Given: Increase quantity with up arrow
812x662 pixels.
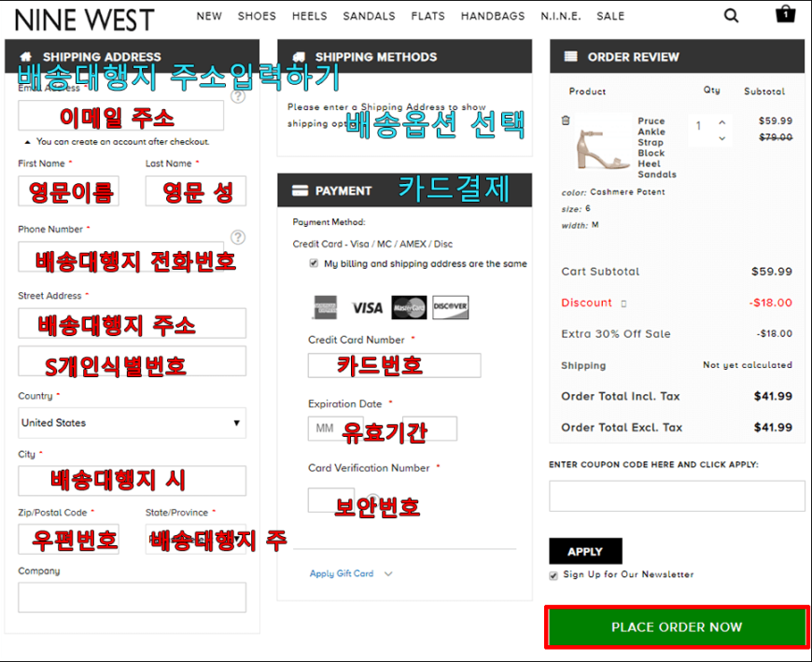Looking at the screenshot, I should [721, 122].
